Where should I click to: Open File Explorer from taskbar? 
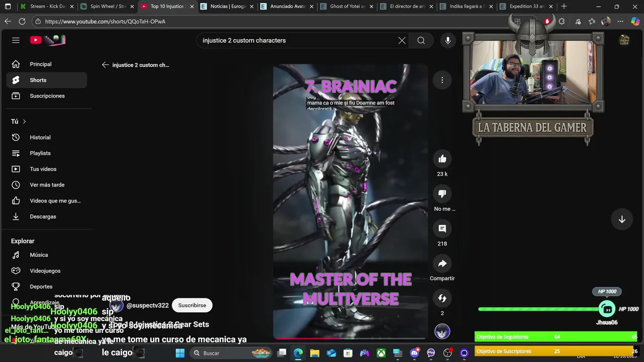click(x=315, y=353)
